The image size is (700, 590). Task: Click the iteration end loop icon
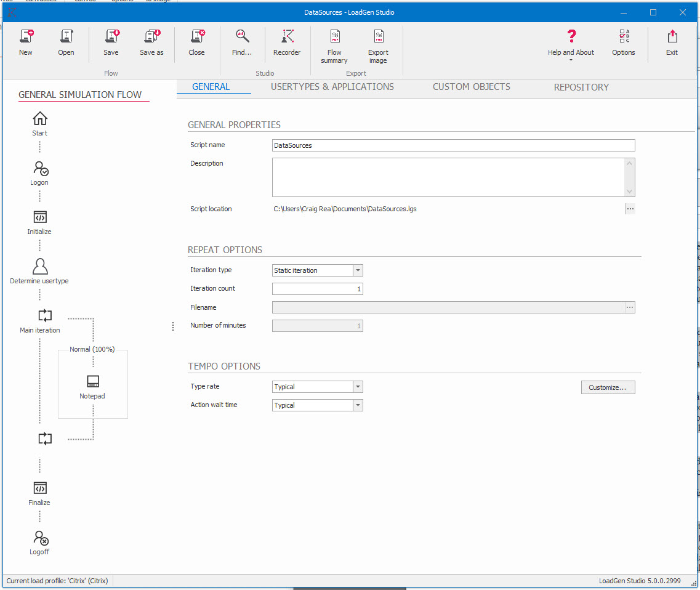pos(45,438)
